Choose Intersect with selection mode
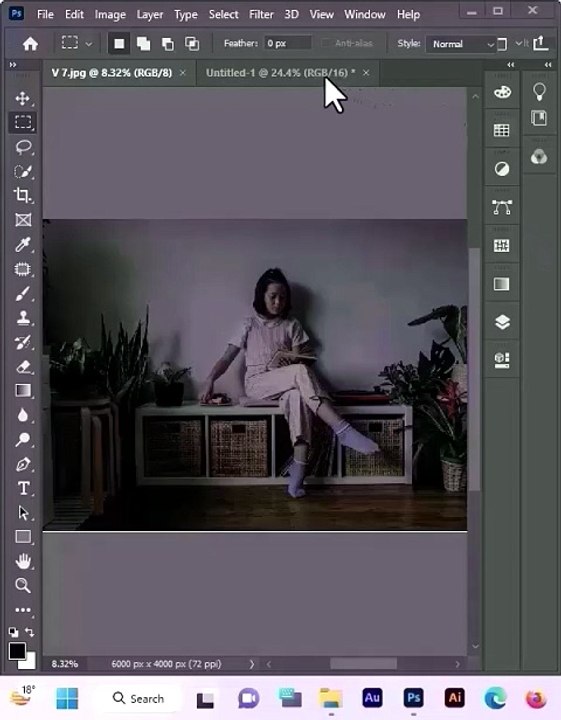 [x=192, y=44]
